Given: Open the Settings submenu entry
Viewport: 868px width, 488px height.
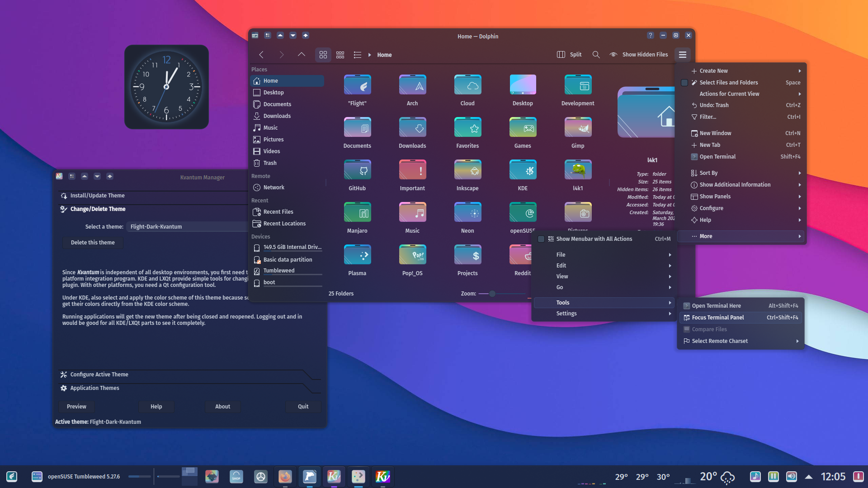Looking at the screenshot, I should click(604, 314).
